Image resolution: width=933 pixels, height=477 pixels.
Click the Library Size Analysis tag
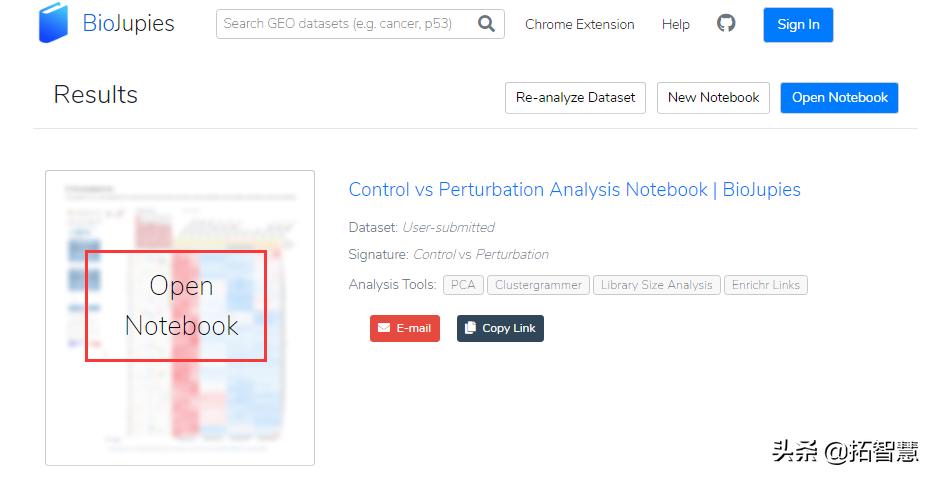click(655, 285)
